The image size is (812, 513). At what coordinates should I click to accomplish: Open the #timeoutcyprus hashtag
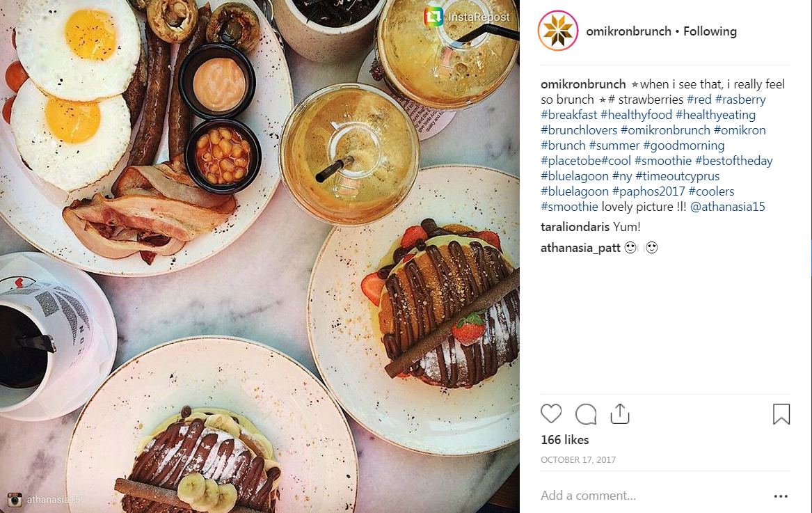click(677, 176)
